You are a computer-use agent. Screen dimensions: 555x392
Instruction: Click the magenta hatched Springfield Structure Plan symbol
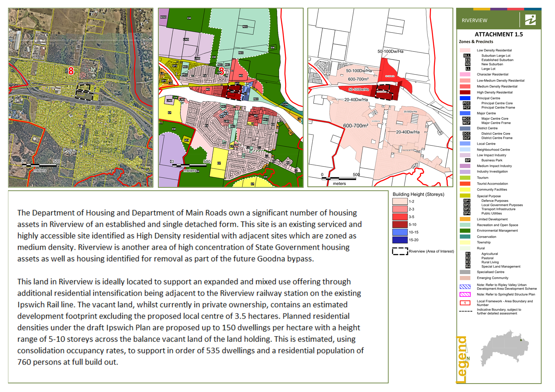tap(465, 295)
